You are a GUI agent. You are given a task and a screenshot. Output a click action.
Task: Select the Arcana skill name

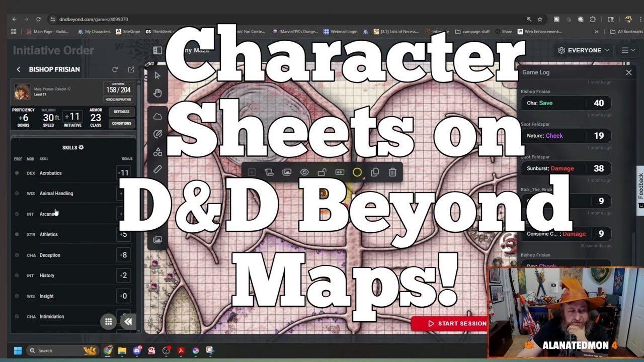tap(47, 214)
